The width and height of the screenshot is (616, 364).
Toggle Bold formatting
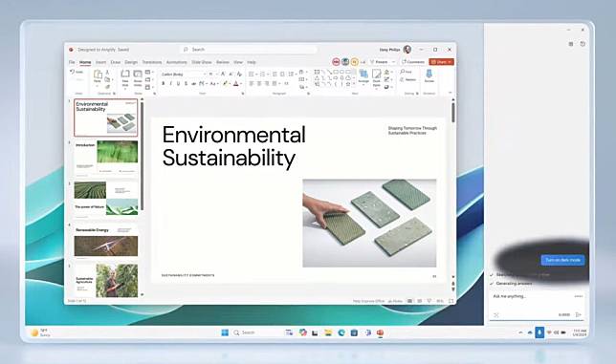164,83
